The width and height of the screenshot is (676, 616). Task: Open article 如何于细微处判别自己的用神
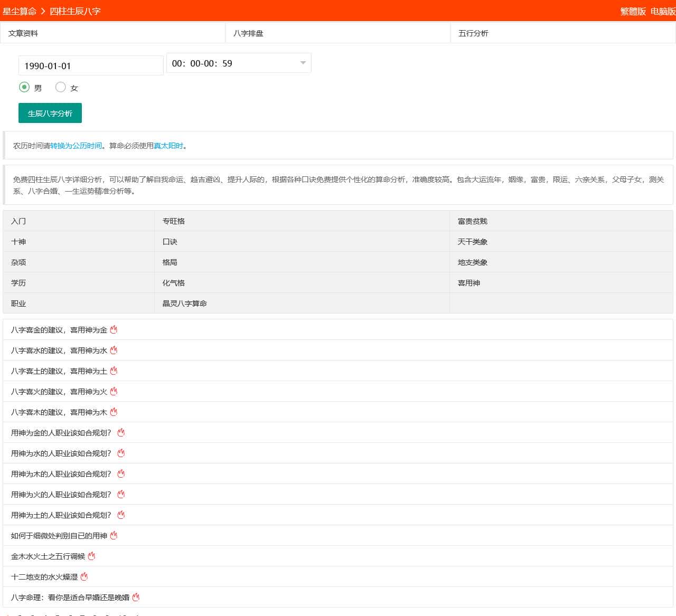[59, 536]
